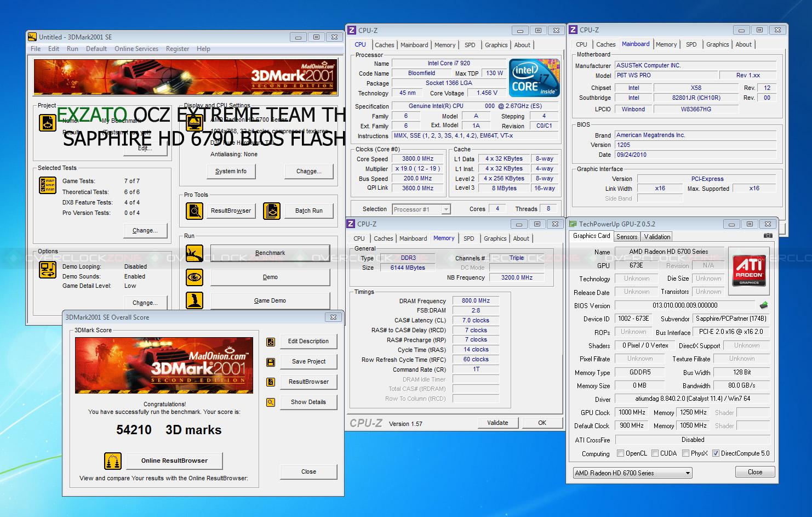Open Graphics tab in CPU-Z Mainboard window
The image size is (812, 517).
[x=717, y=44]
